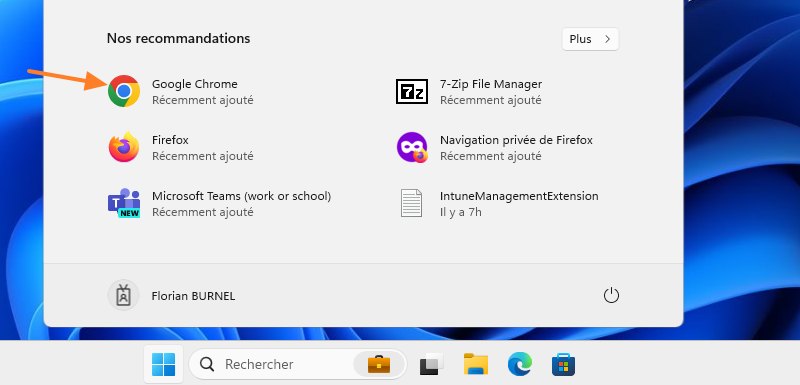Click the magnifying glass search icon

[x=207, y=364]
